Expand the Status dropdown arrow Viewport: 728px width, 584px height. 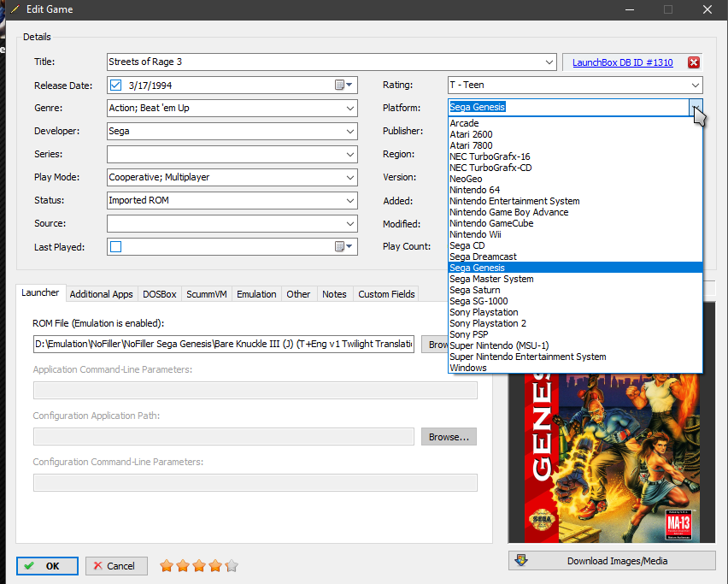[x=350, y=201]
